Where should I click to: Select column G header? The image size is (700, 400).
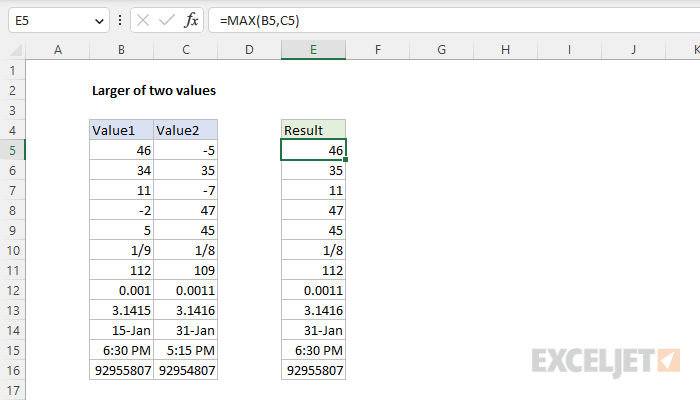(x=442, y=50)
